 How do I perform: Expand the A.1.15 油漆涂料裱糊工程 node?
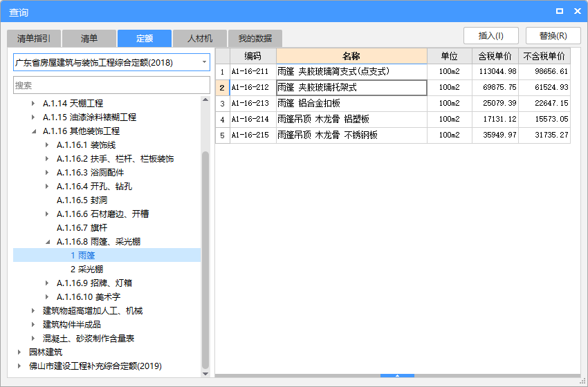pyautogui.click(x=33, y=117)
